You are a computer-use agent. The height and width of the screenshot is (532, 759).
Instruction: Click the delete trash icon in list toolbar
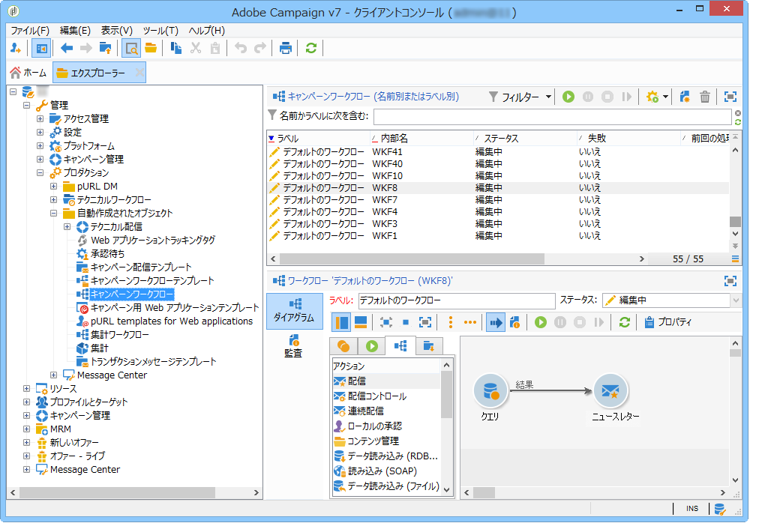pos(705,97)
